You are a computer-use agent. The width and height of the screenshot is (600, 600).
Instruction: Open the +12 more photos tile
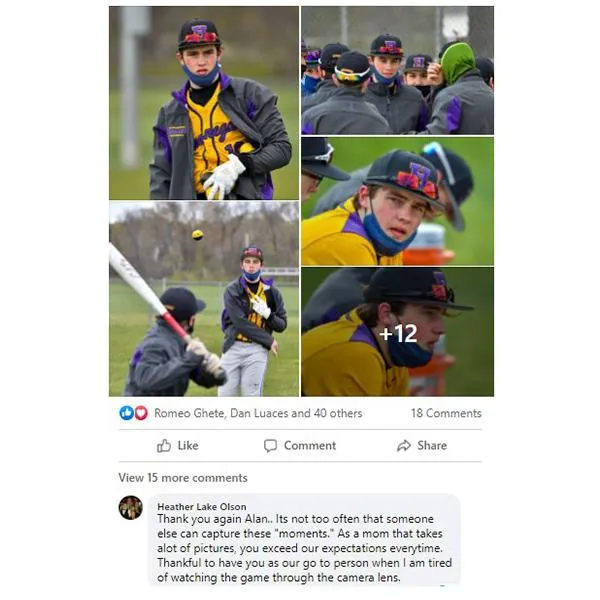tap(397, 332)
